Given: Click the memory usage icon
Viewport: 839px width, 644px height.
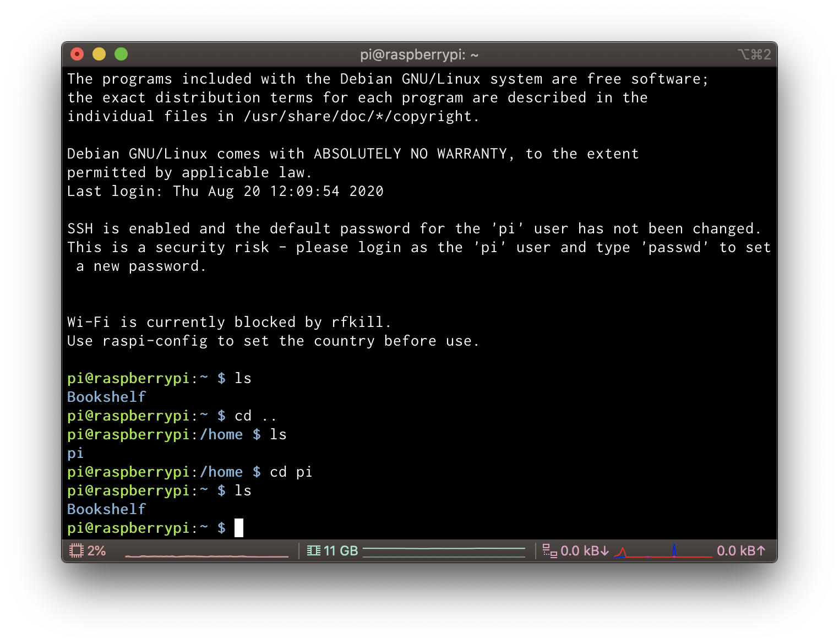Looking at the screenshot, I should (x=314, y=550).
